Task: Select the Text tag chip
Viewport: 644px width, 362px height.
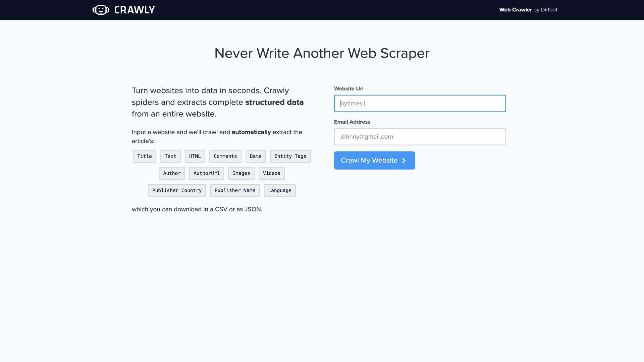Action: (x=170, y=156)
